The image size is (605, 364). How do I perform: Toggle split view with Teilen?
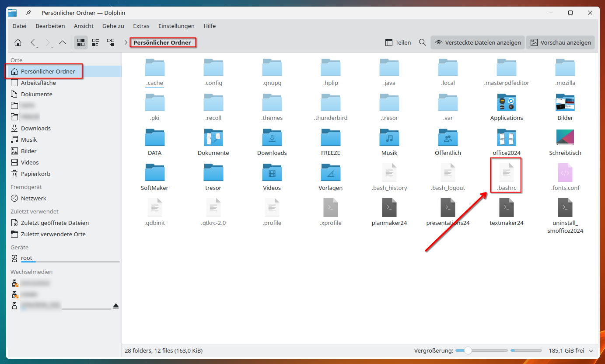[398, 42]
